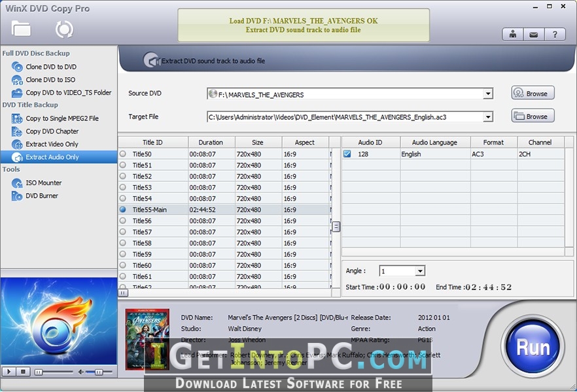Image resolution: width=577 pixels, height=392 pixels.
Task: Click the Clone DVD to ISO icon
Action: tap(17, 80)
